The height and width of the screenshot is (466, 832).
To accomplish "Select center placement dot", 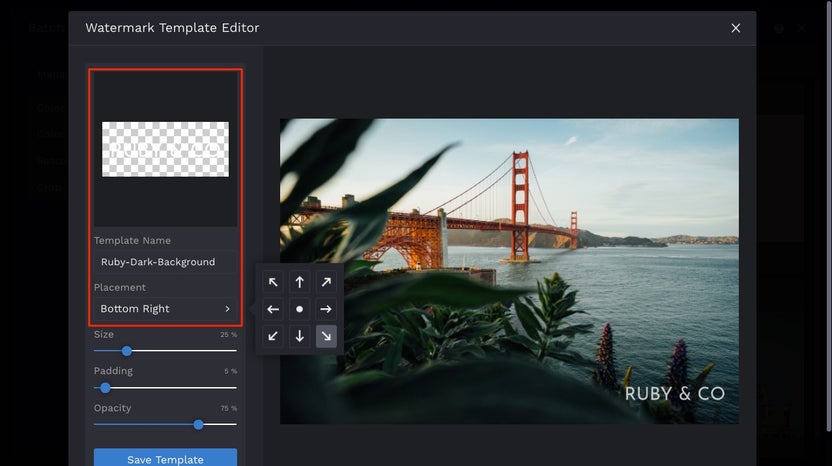I will click(299, 309).
